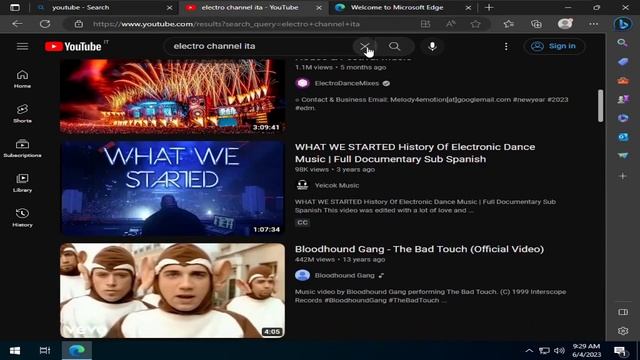Screen dimensions: 640x360
Task: Open the Action Center notifications
Action: coord(620,351)
